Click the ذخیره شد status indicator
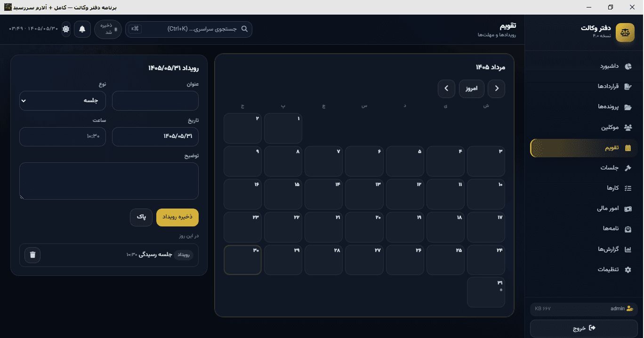Viewport: 644px width, 338px height. click(108, 29)
